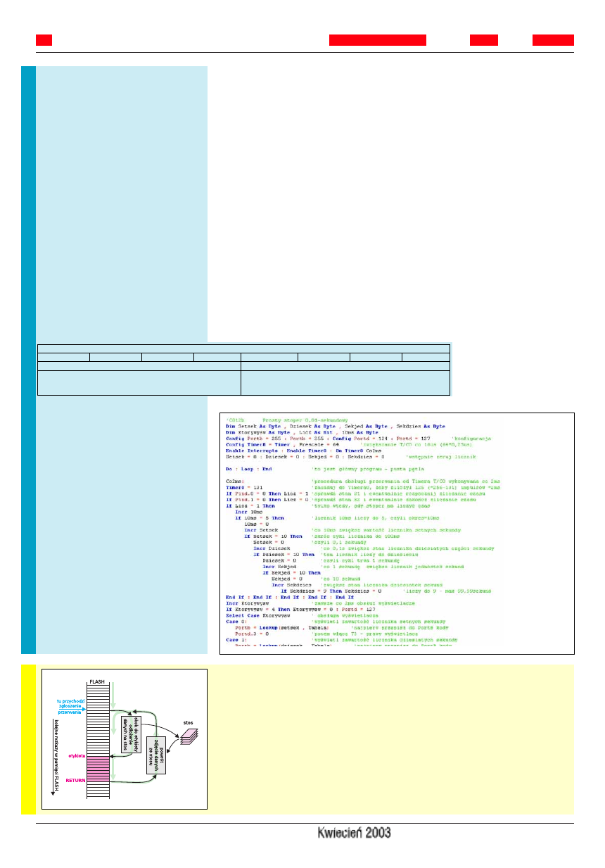The width and height of the screenshot is (605, 868).
Task: Click the 'Kwiecień 2003' date in footer
Action: (354, 832)
